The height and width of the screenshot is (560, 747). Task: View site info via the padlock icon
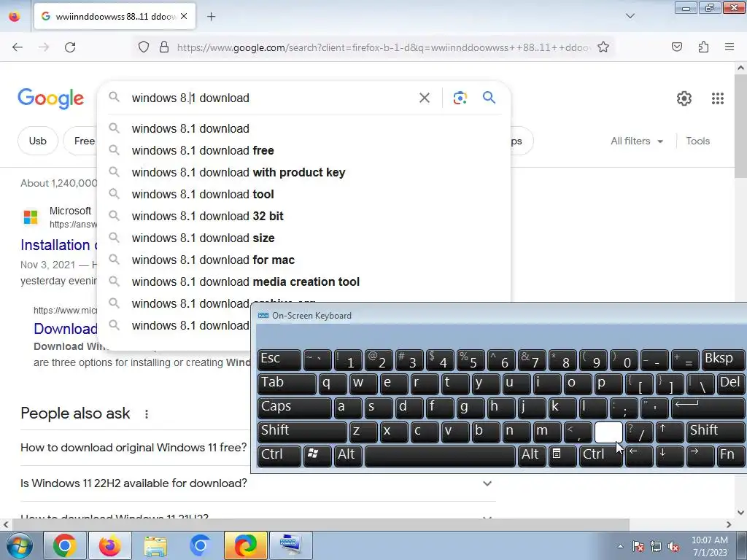pyautogui.click(x=164, y=47)
